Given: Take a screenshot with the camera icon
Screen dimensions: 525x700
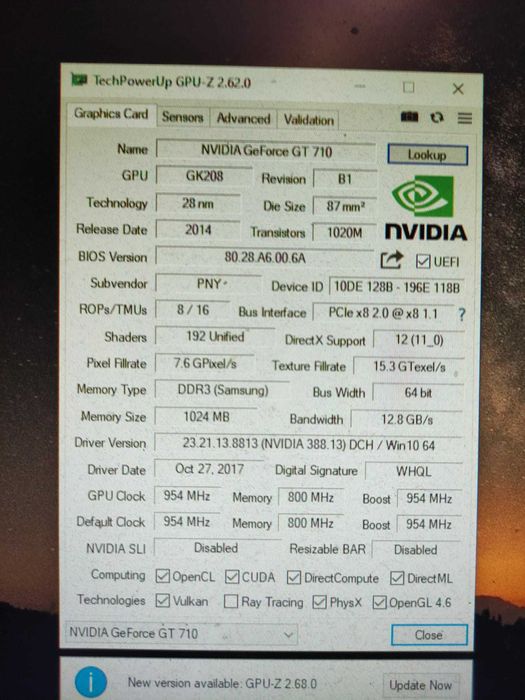Looking at the screenshot, I should pos(409,117).
